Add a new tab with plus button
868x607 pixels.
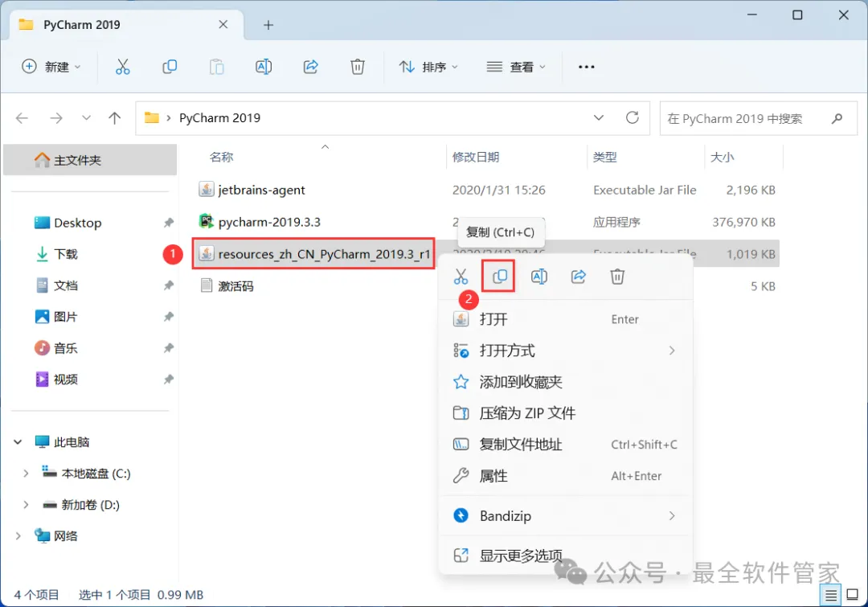(x=268, y=25)
